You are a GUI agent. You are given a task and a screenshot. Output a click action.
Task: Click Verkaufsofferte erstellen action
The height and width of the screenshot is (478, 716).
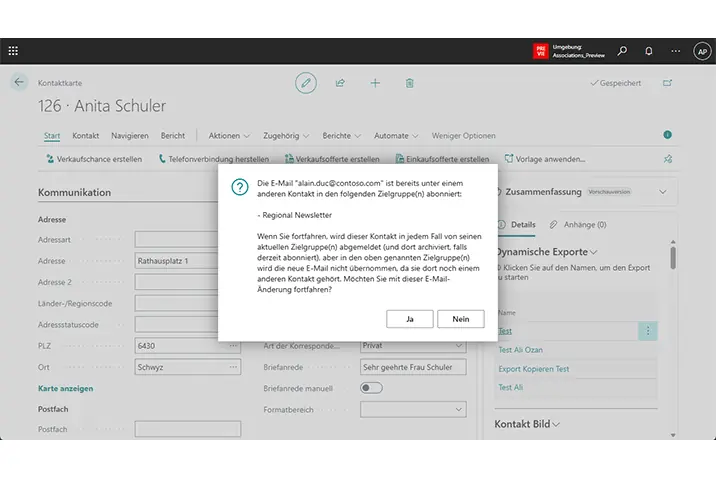point(332,159)
